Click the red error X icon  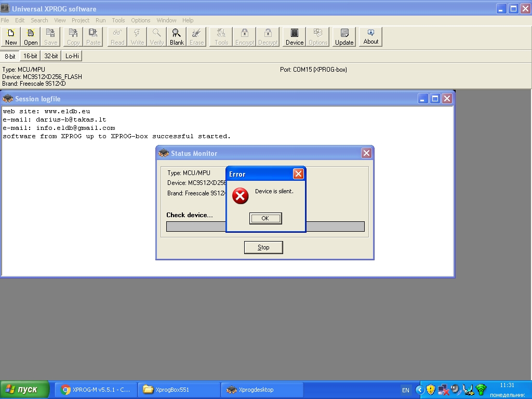coord(240,196)
